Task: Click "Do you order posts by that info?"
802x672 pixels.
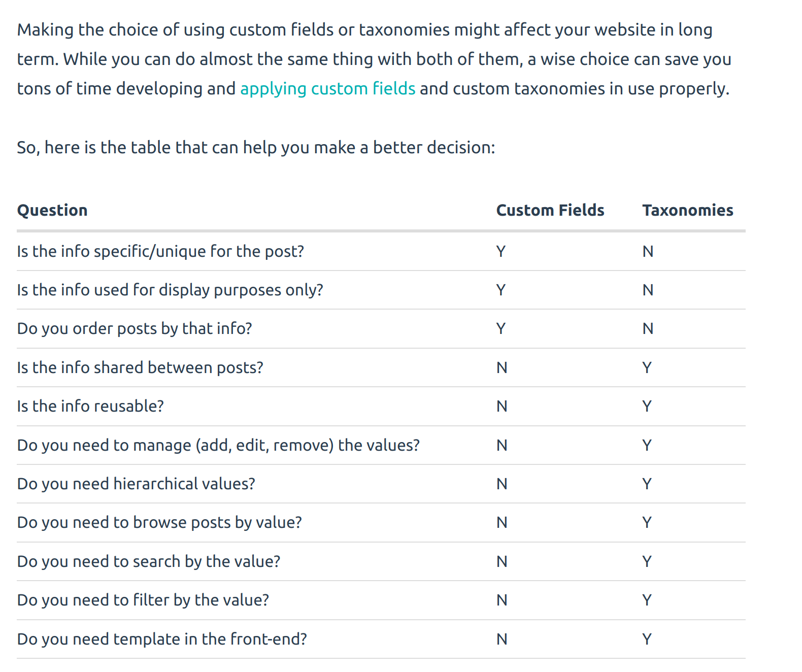Action: point(135,329)
